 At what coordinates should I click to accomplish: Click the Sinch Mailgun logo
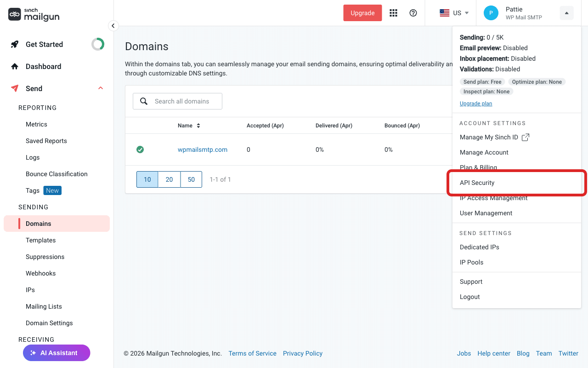[34, 15]
